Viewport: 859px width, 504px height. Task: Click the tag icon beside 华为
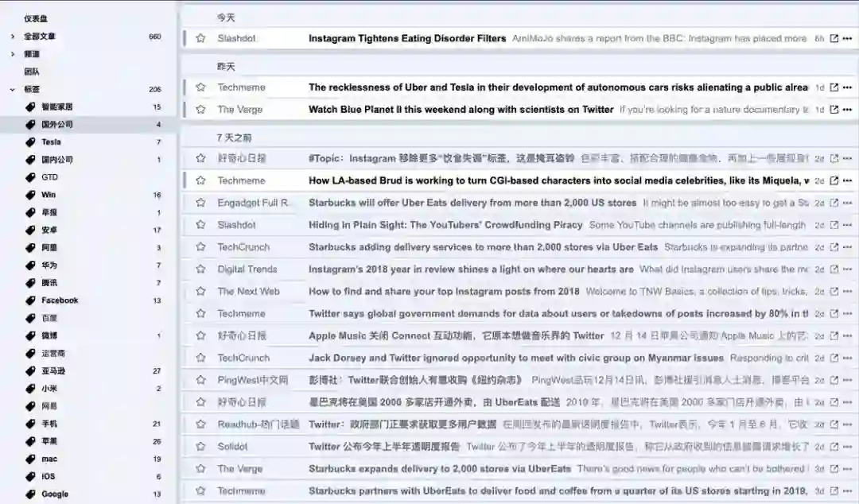(x=31, y=266)
